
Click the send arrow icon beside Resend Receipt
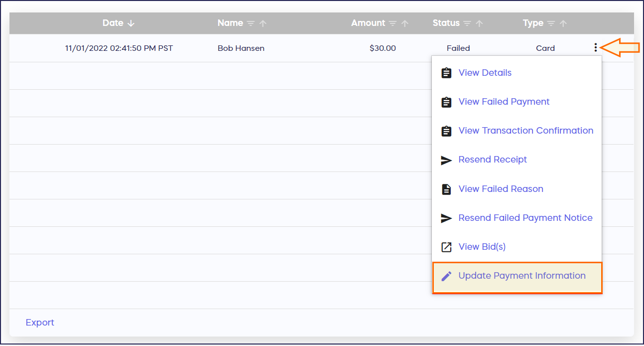(x=446, y=160)
